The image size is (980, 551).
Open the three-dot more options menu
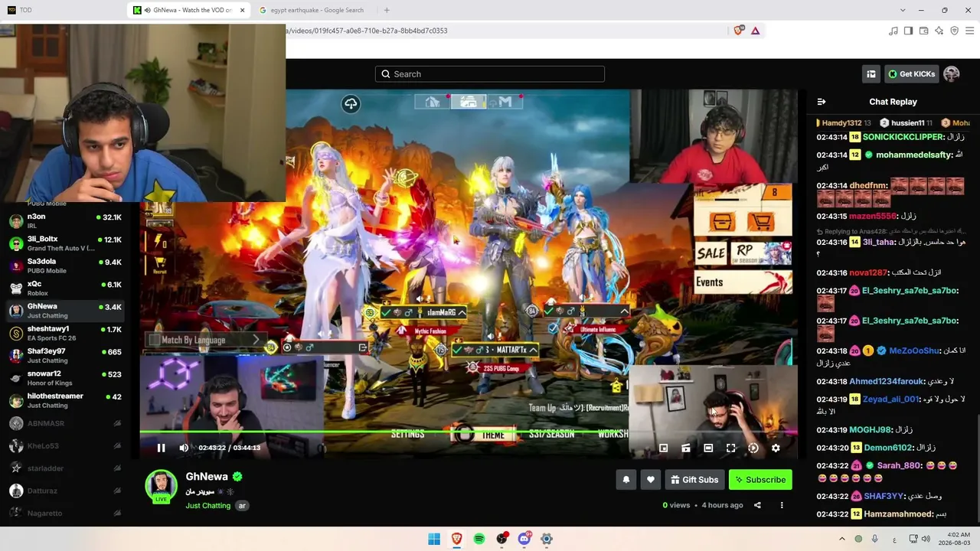(x=782, y=505)
